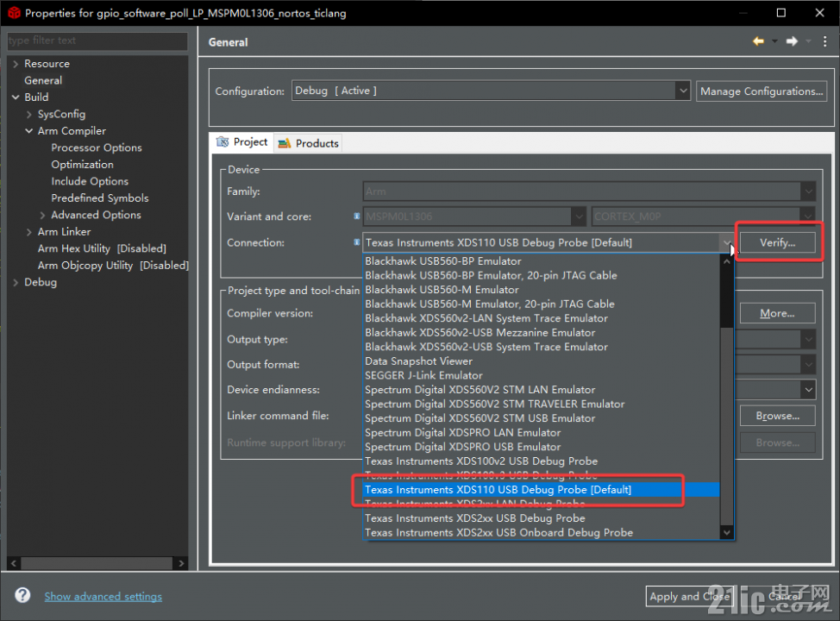Choose Spectrum Digital XDS560V2 STM USB Emulator

point(541,418)
